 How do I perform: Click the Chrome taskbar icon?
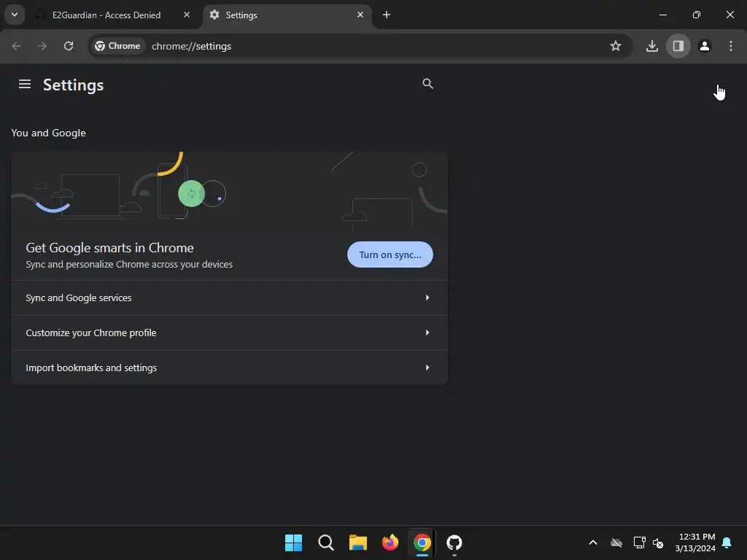click(422, 542)
